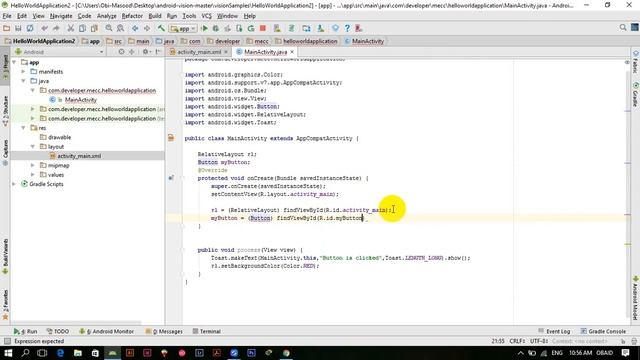Stop the running app with red square
The image size is (640, 360).
click(263, 28)
